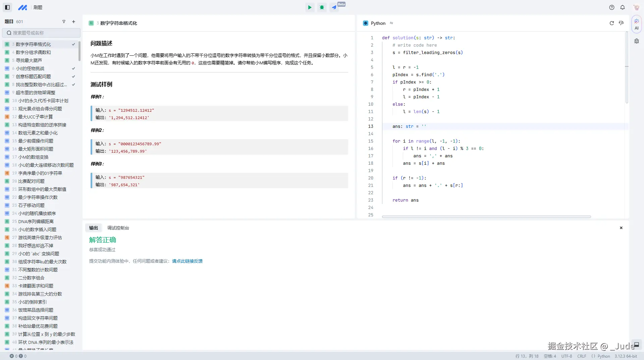Select problem 6 小E的怪物挑战
This screenshot has height=360, width=644.
tap(40, 68)
